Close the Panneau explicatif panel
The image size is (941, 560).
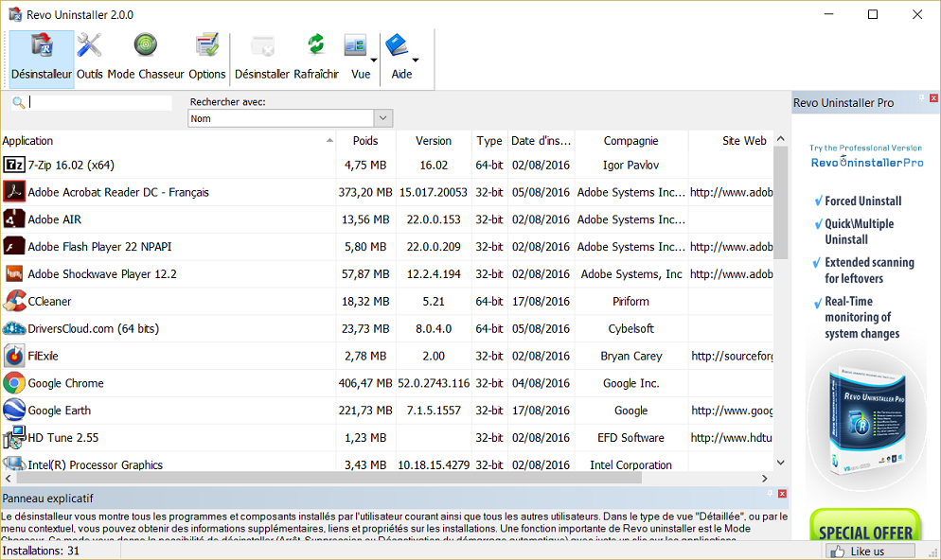point(782,494)
